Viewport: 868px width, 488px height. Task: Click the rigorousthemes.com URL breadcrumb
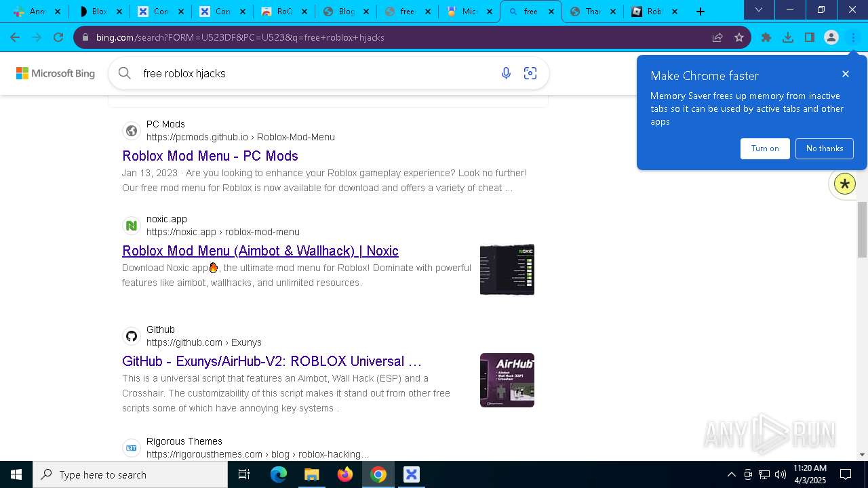258,454
